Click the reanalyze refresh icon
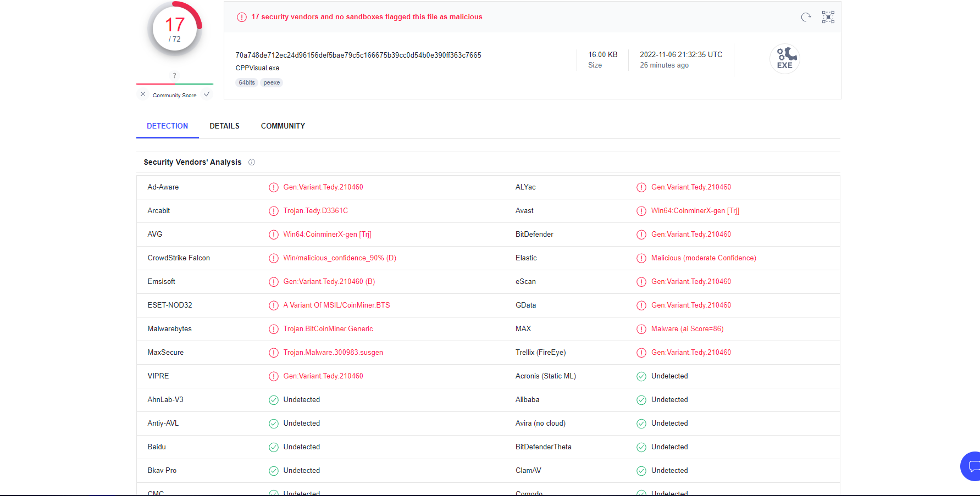The width and height of the screenshot is (980, 496). tap(806, 17)
